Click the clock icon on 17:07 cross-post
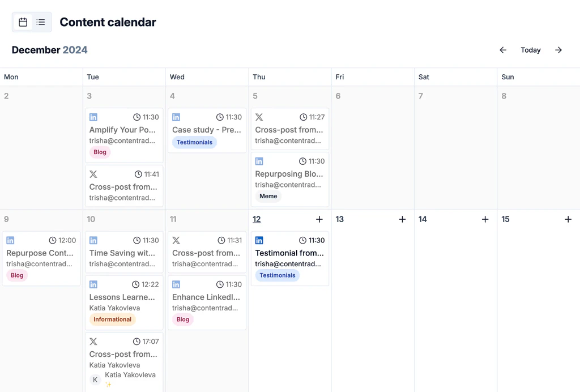 [x=135, y=342]
